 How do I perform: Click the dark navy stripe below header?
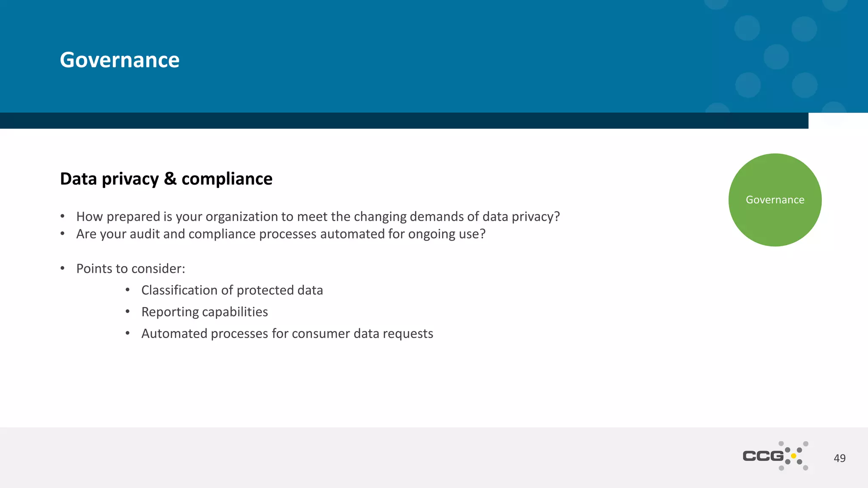[403, 121]
